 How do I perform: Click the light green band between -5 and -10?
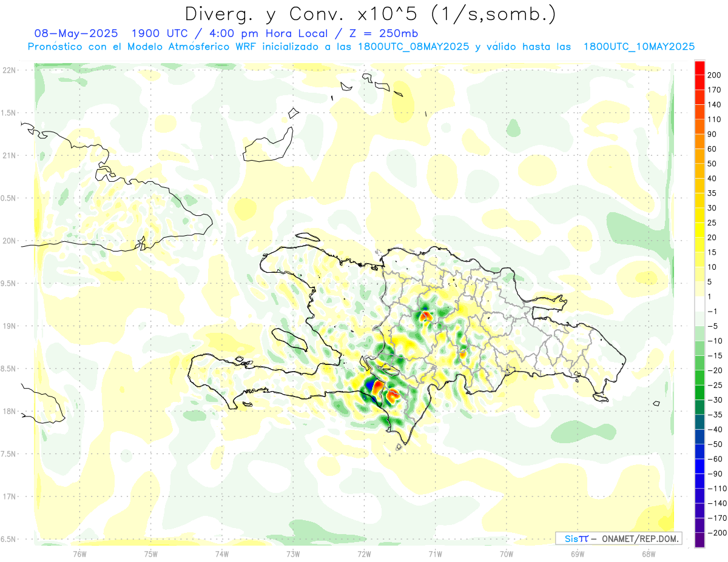(x=699, y=333)
